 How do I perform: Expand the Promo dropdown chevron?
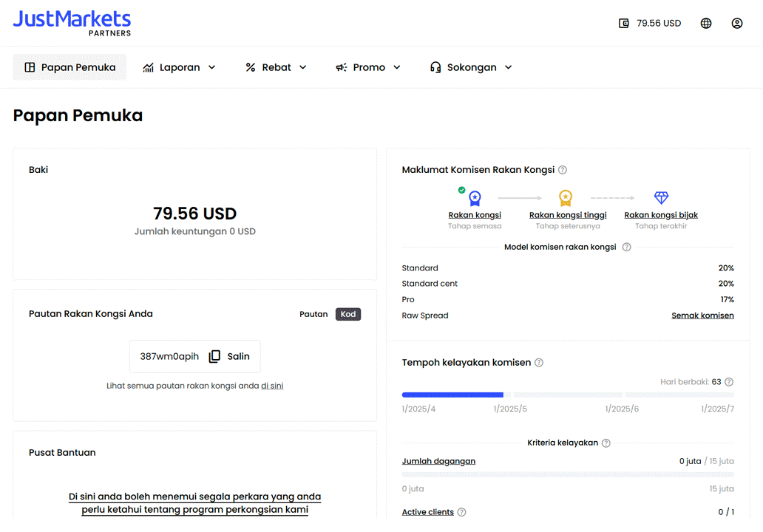(396, 67)
